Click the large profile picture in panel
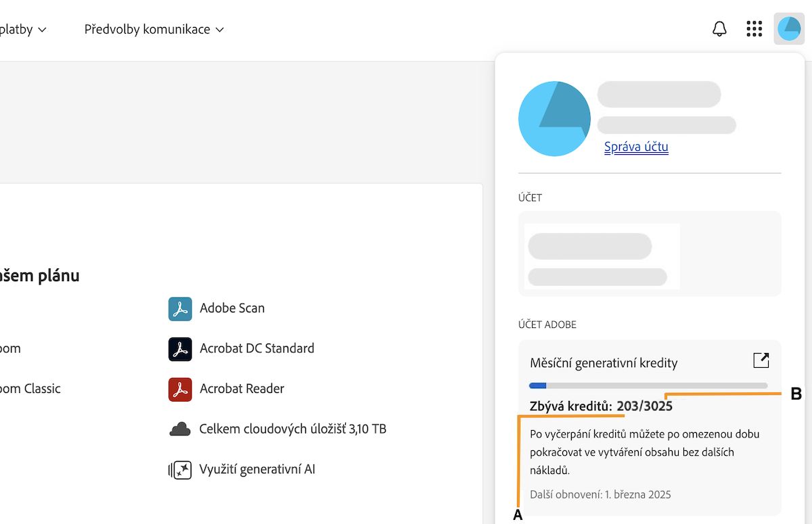Screen dimensions: 812x524 point(554,119)
